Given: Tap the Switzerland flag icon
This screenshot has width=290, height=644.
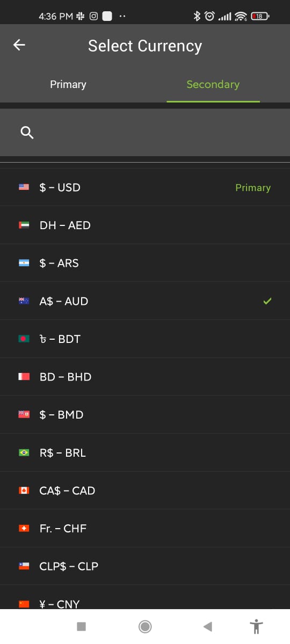Looking at the screenshot, I should point(24,529).
